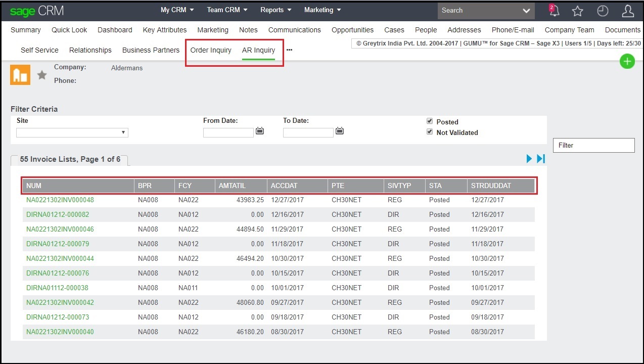The height and width of the screenshot is (364, 644).
Task: Click the Sage CRM logo
Action: [37, 11]
